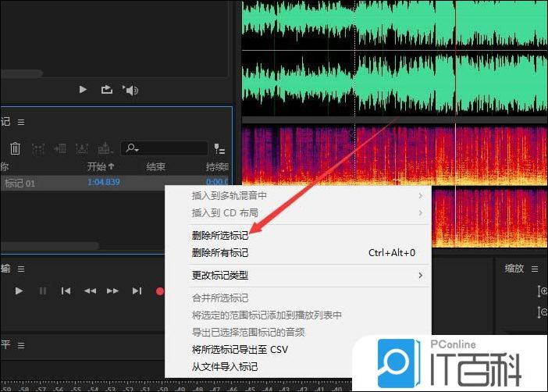
Task: Click the markers search field
Action: tap(164, 148)
